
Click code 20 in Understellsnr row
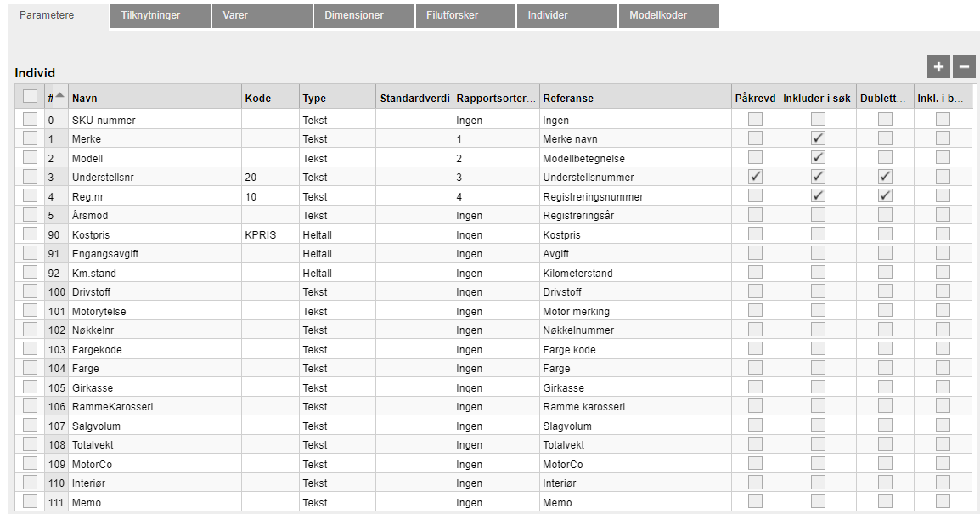270,177
